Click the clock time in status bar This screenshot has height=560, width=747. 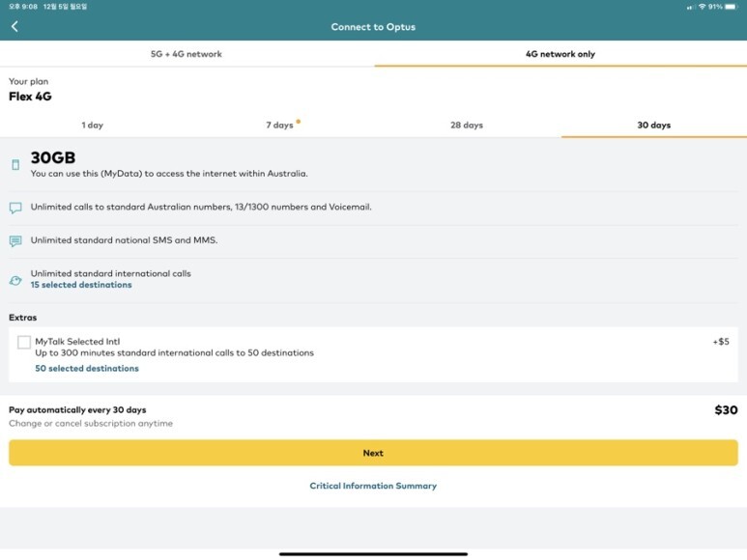click(23, 7)
